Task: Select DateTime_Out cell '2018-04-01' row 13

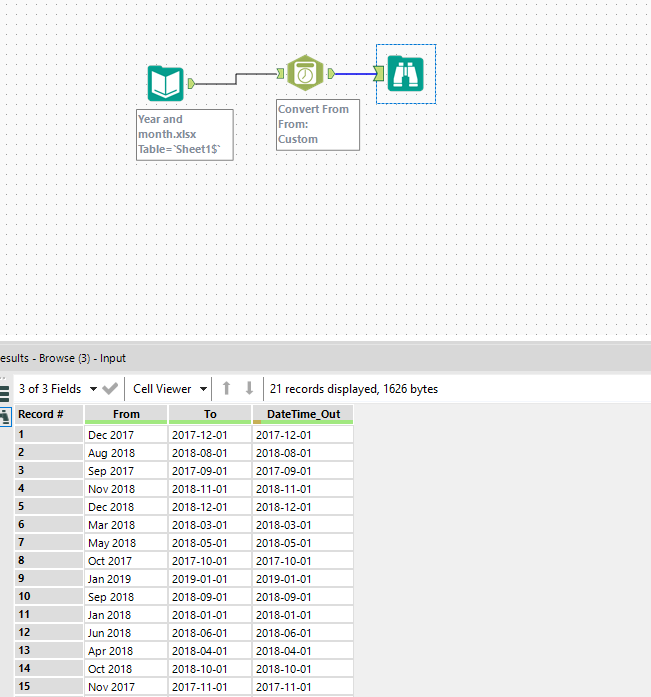Action: click(x=303, y=651)
